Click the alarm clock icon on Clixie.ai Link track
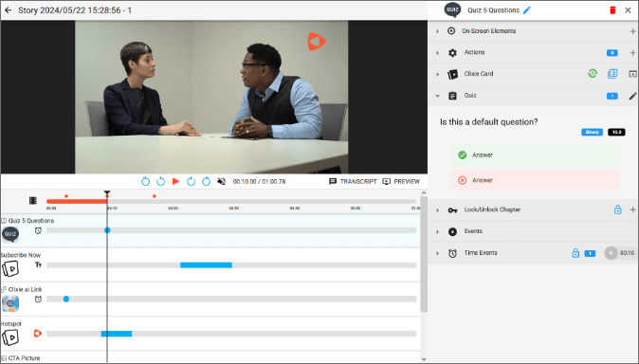The height and width of the screenshot is (364, 639). coord(38,300)
